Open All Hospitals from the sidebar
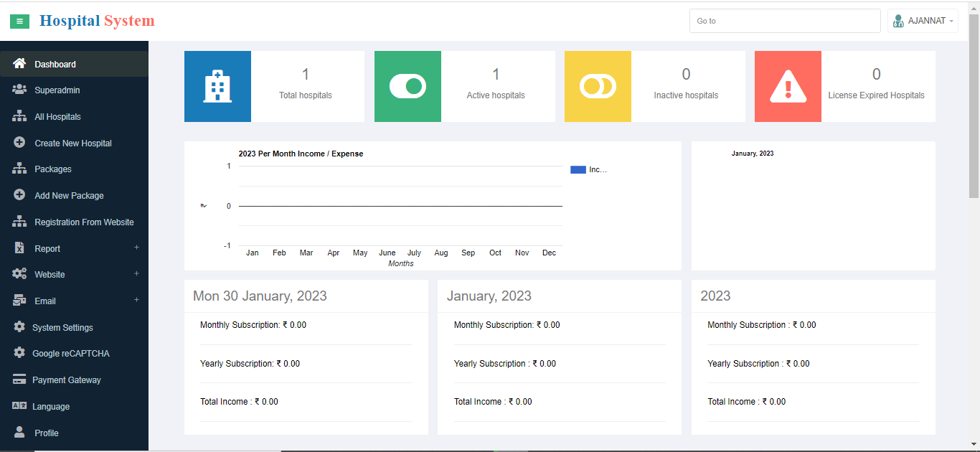This screenshot has height=452, width=980. [x=57, y=117]
